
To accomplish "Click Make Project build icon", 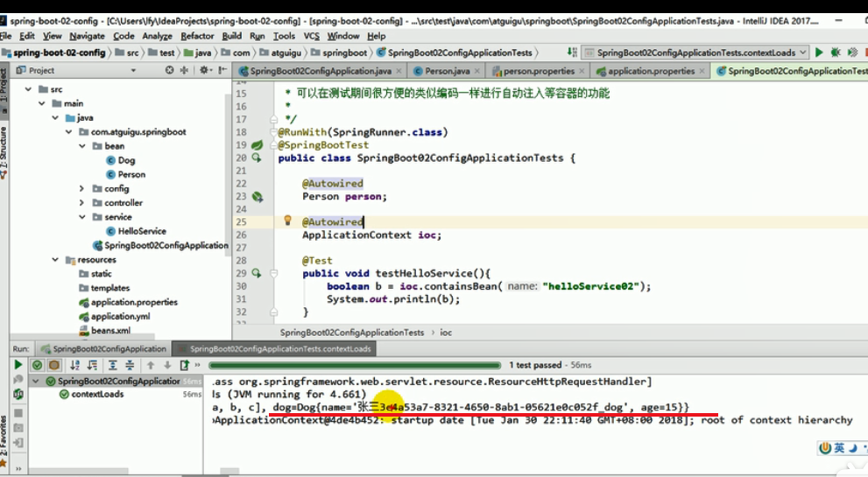I will pyautogui.click(x=572, y=53).
